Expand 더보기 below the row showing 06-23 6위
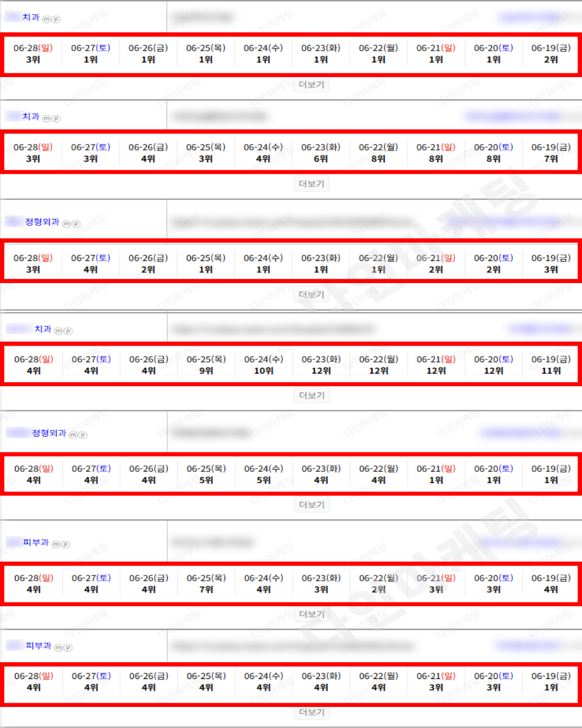Screen dimensions: 582x728 [311, 184]
